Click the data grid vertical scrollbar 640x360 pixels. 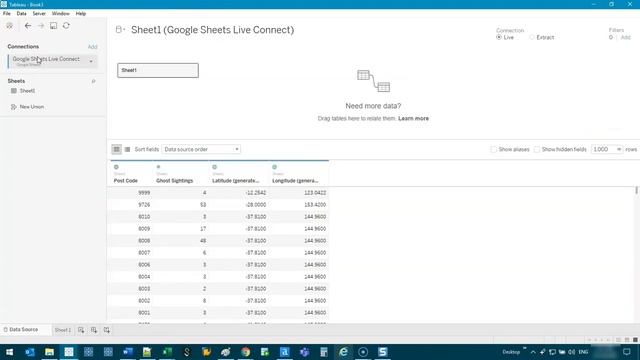tap(636, 190)
